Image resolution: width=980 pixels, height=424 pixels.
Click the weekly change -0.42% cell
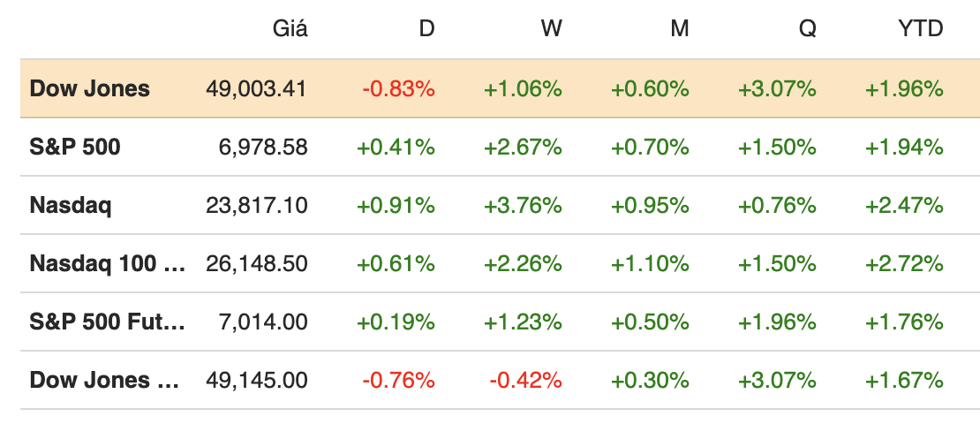point(525,380)
